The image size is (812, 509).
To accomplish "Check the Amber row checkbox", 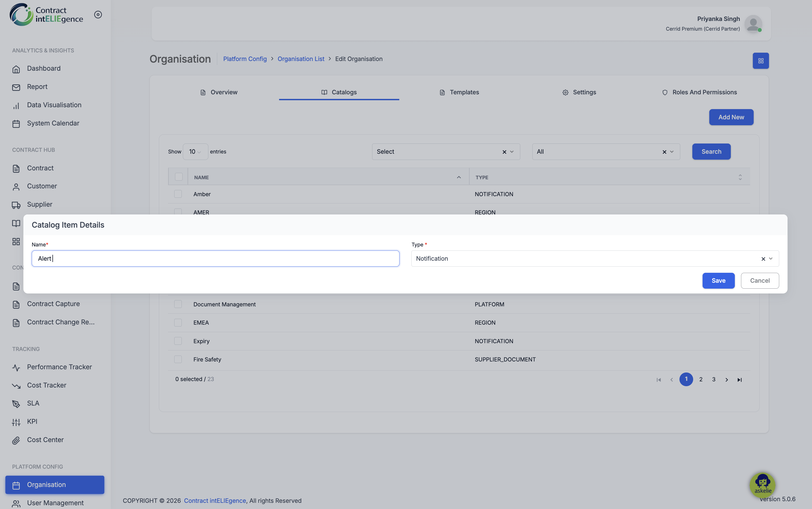I will tap(178, 194).
